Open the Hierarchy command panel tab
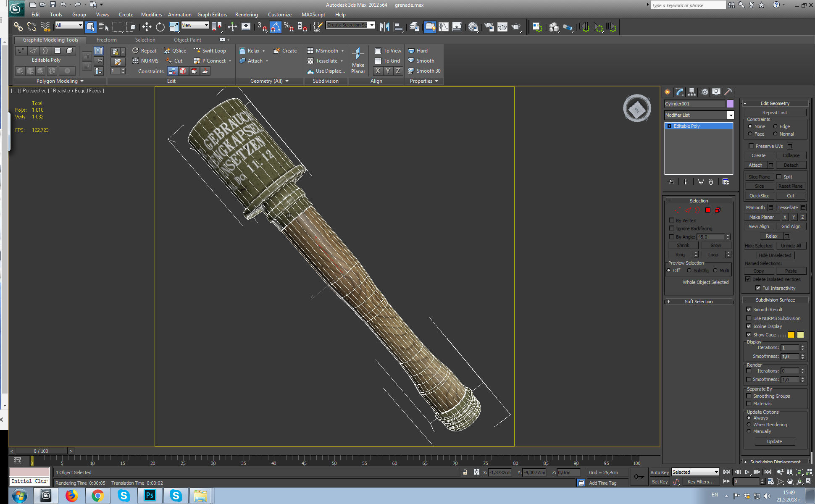This screenshot has height=504, width=815. pos(691,92)
